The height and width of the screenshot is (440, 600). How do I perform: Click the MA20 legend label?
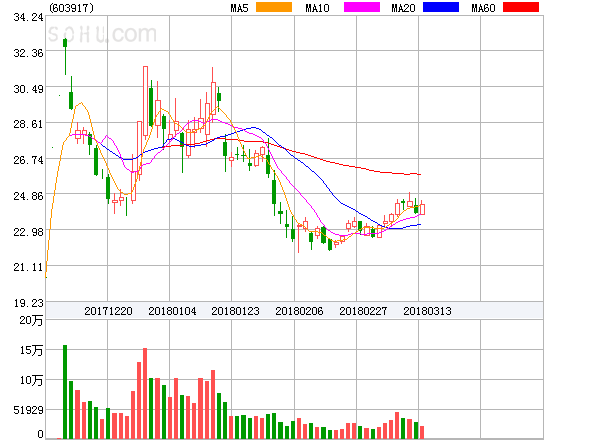(403, 8)
